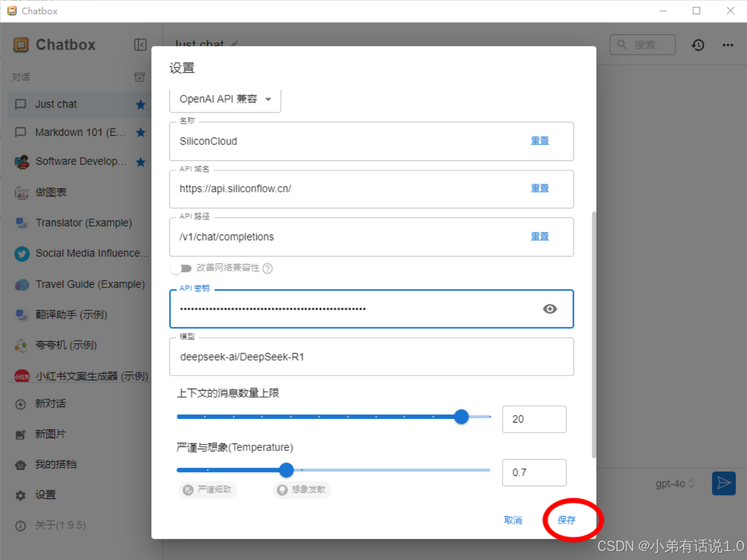This screenshot has width=747, height=560.
Task: Reset the API 域名 field with 重置
Action: click(540, 189)
